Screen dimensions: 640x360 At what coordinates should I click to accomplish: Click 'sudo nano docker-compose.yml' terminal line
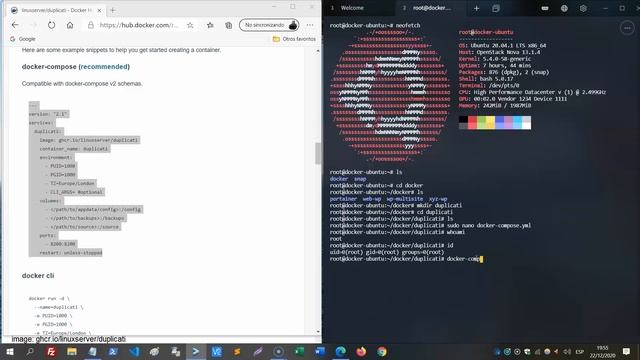[x=489, y=225]
